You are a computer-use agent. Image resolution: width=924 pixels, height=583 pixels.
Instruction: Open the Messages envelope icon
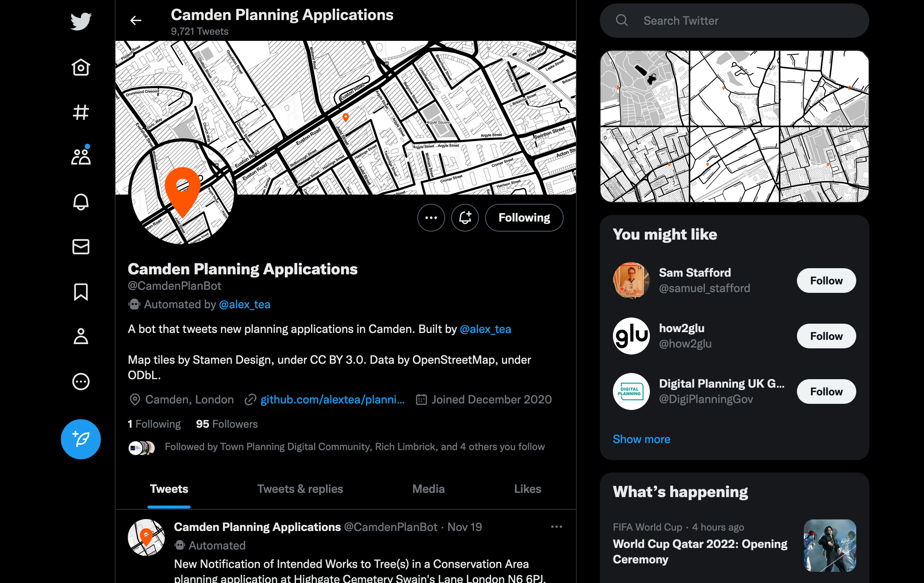(x=81, y=247)
